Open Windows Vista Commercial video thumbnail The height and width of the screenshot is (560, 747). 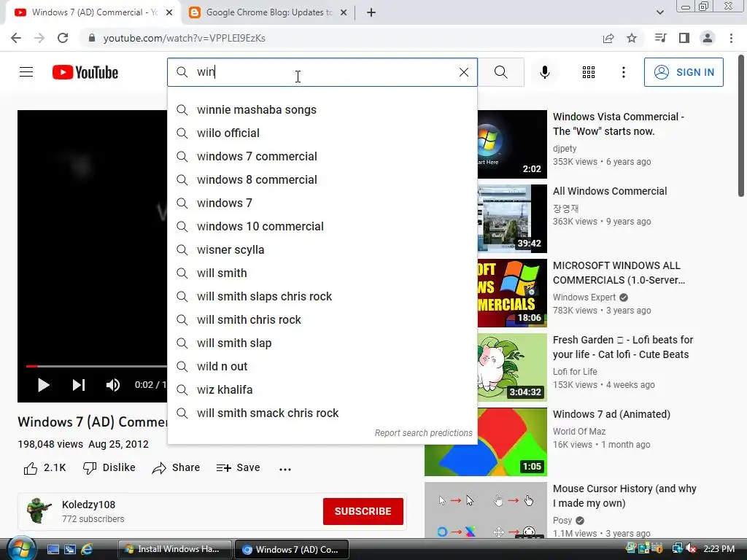pyautogui.click(x=512, y=144)
